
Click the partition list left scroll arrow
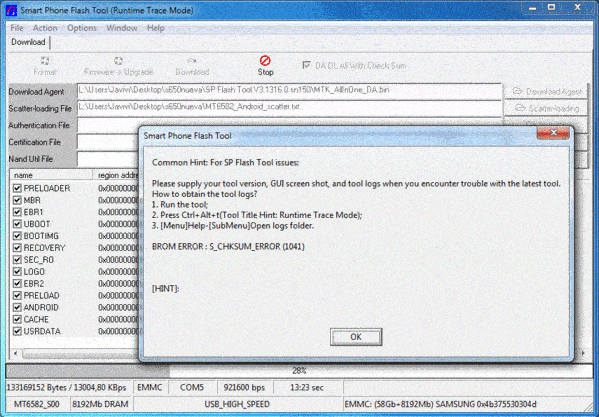(15, 354)
